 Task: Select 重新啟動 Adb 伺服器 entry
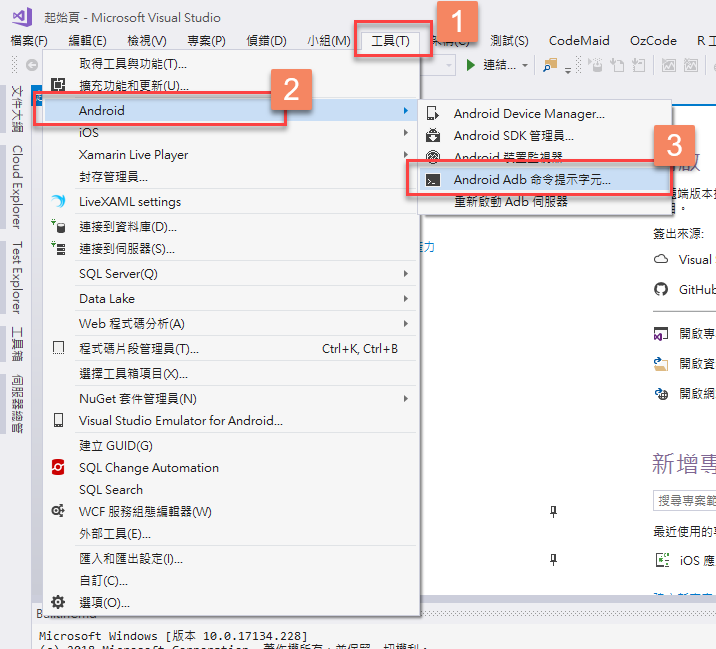click(x=543, y=201)
